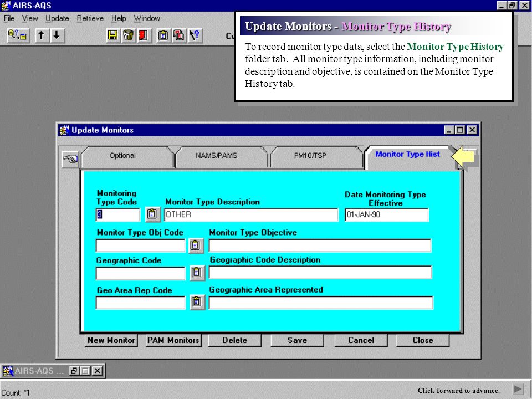Open list of values for Geographic Code
Screen dimensions: 532x399
coord(196,273)
